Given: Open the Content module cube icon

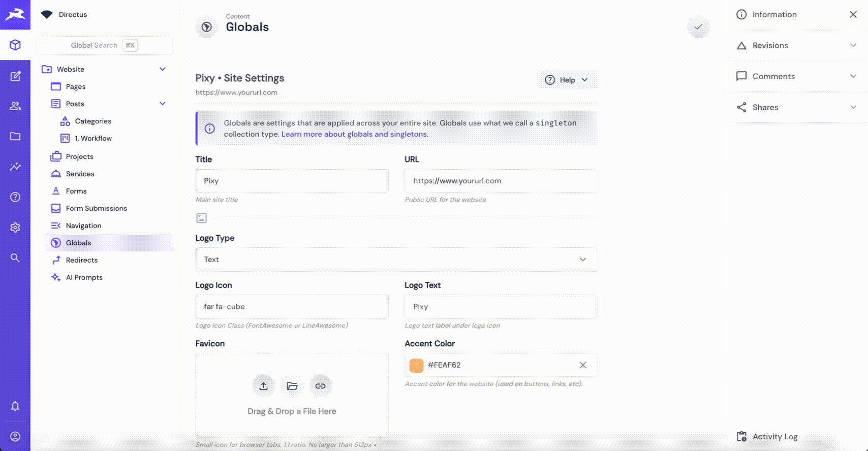Looking at the screenshot, I should pyautogui.click(x=15, y=45).
